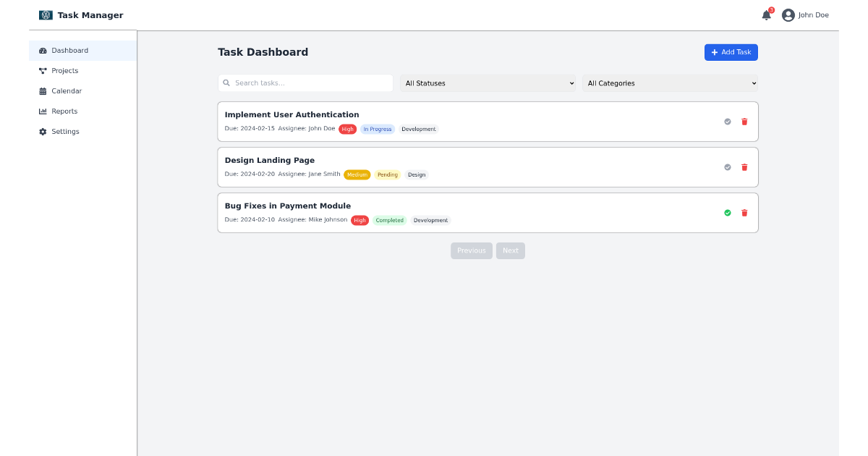
Task: Toggle Bug Fixes task completion status
Action: [728, 213]
